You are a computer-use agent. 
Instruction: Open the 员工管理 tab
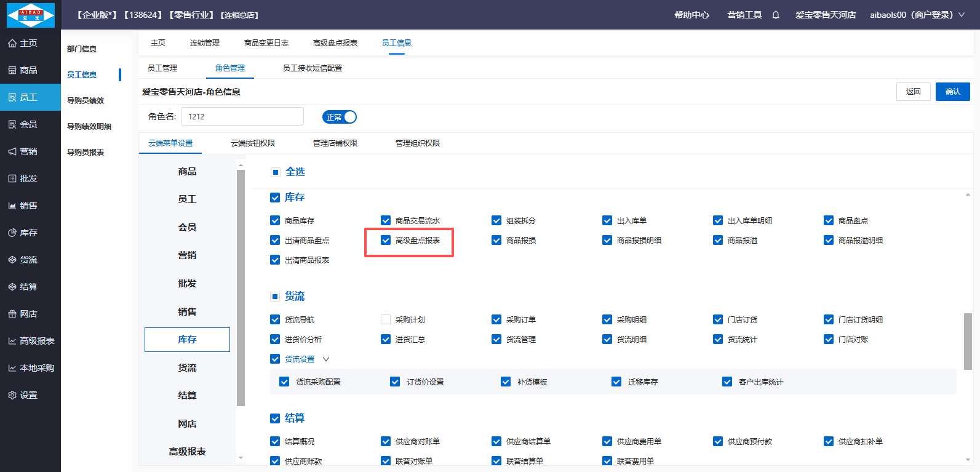[x=162, y=68]
